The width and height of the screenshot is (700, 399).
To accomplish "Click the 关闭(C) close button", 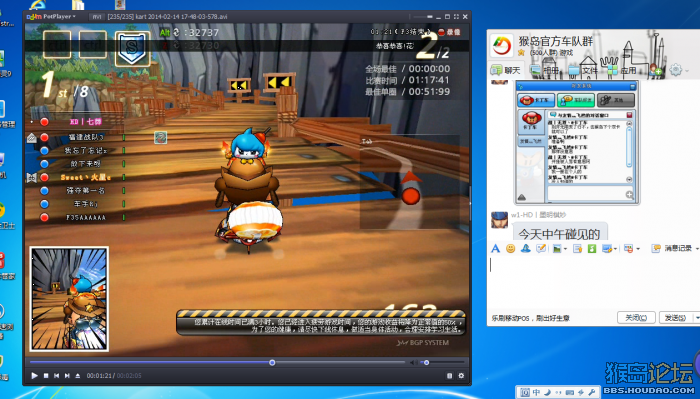I will [x=636, y=318].
